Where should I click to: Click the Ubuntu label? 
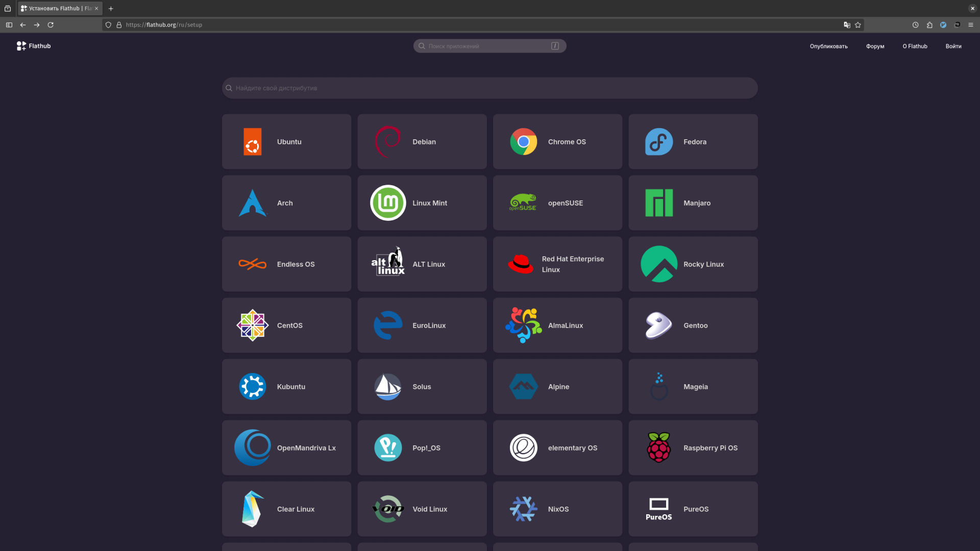[x=289, y=142]
